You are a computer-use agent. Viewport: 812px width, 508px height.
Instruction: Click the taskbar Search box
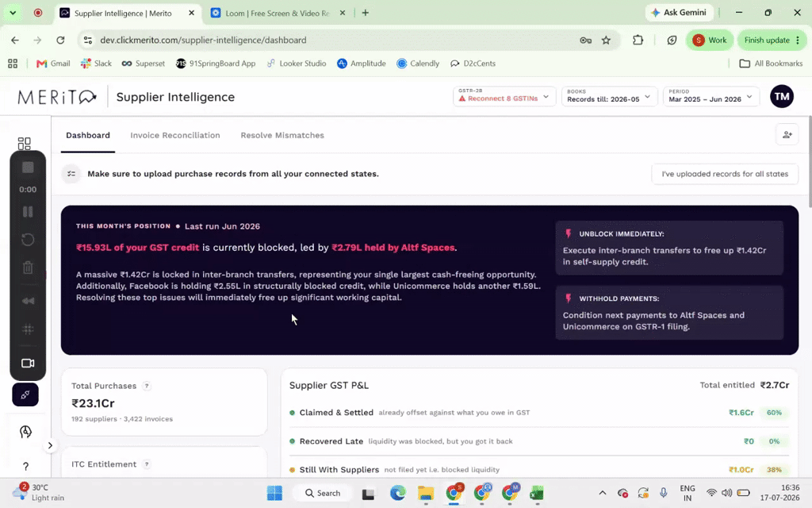(x=322, y=493)
